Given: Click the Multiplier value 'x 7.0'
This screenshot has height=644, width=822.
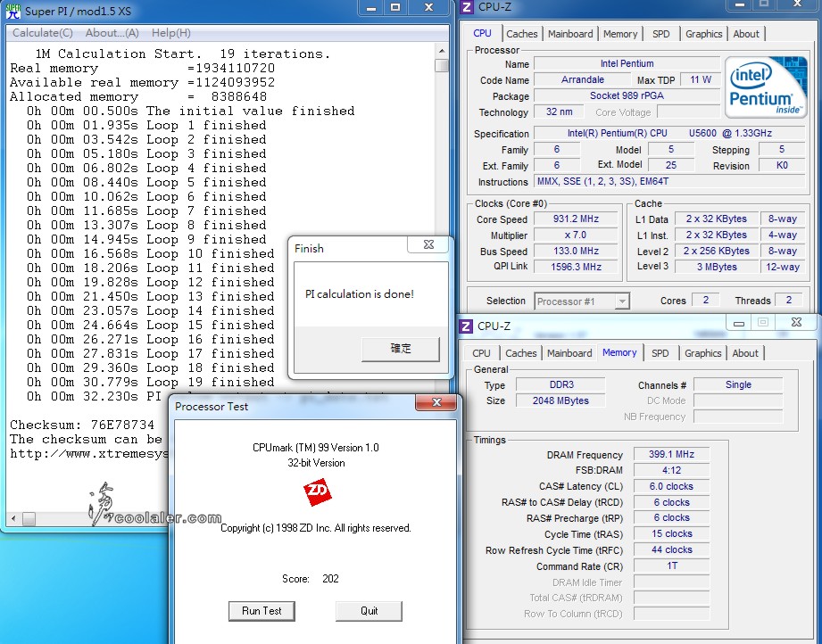Looking at the screenshot, I should pyautogui.click(x=576, y=235).
